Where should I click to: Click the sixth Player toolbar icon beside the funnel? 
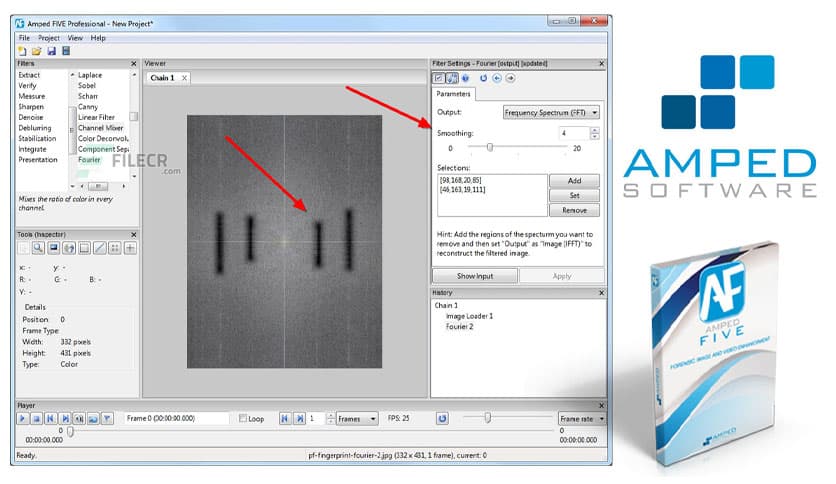pos(93,418)
